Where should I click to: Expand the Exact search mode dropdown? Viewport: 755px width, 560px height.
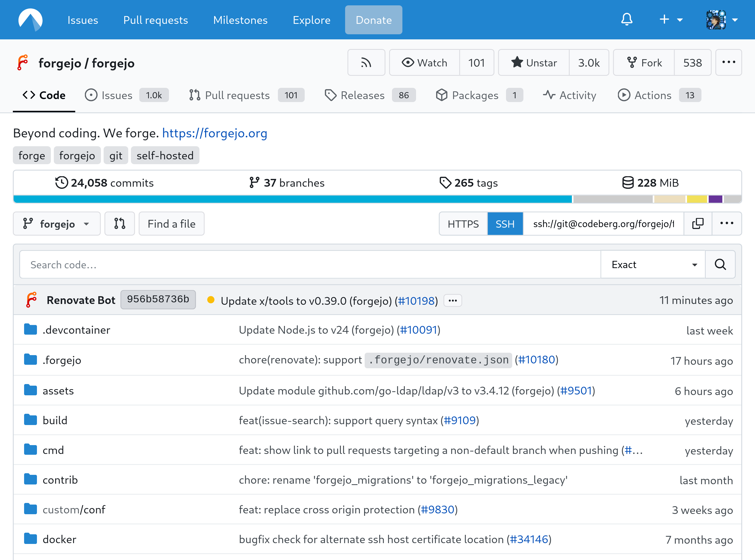pos(653,264)
